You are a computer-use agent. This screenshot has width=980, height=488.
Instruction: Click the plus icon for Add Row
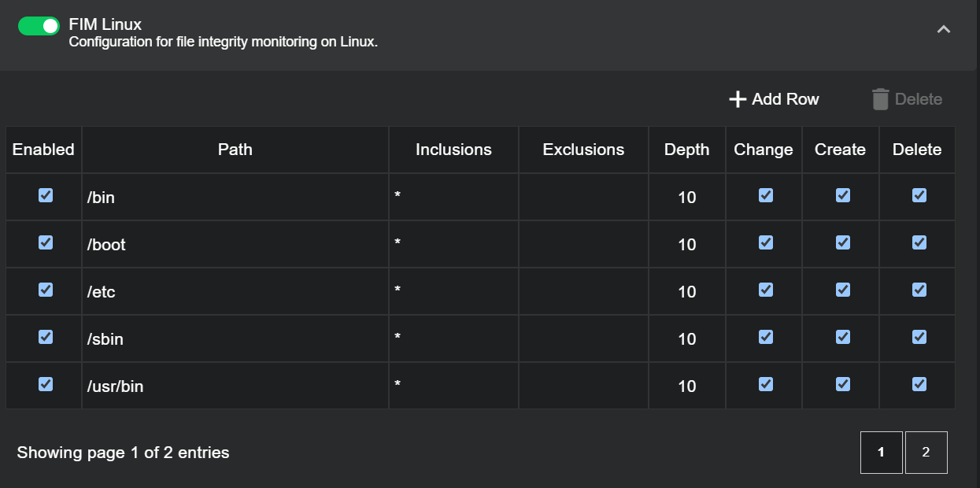737,99
